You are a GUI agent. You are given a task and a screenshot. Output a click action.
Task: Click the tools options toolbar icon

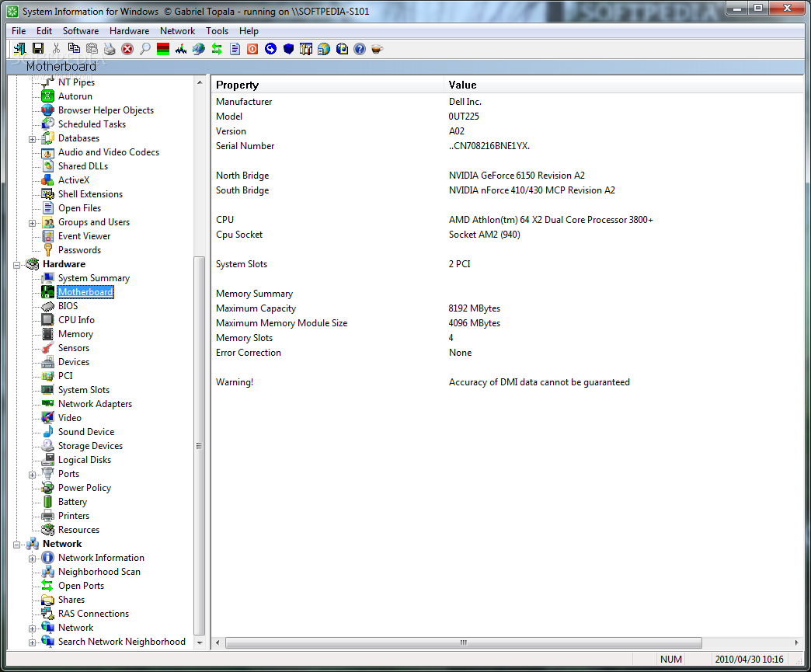click(306, 49)
